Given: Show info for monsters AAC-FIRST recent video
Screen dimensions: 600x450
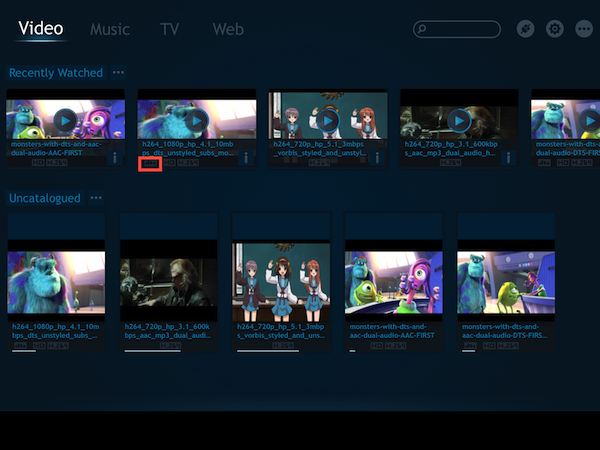Looking at the screenshot, I should (x=114, y=158).
